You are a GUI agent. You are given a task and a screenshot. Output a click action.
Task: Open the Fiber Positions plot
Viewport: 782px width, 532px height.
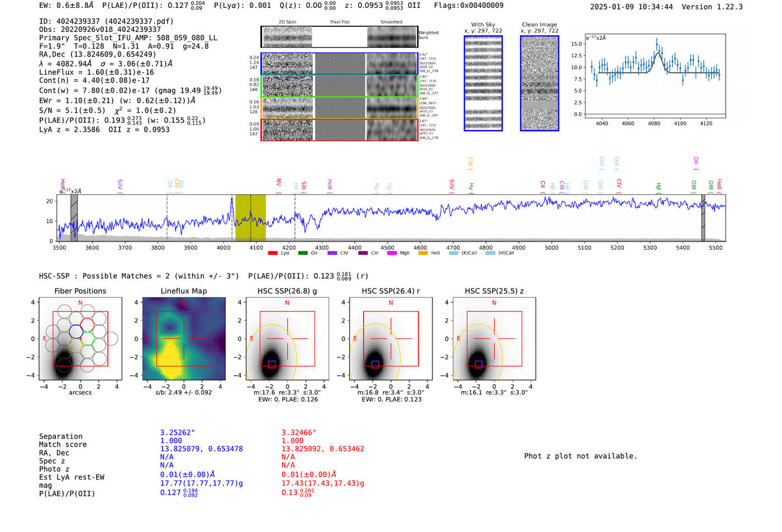coord(80,338)
